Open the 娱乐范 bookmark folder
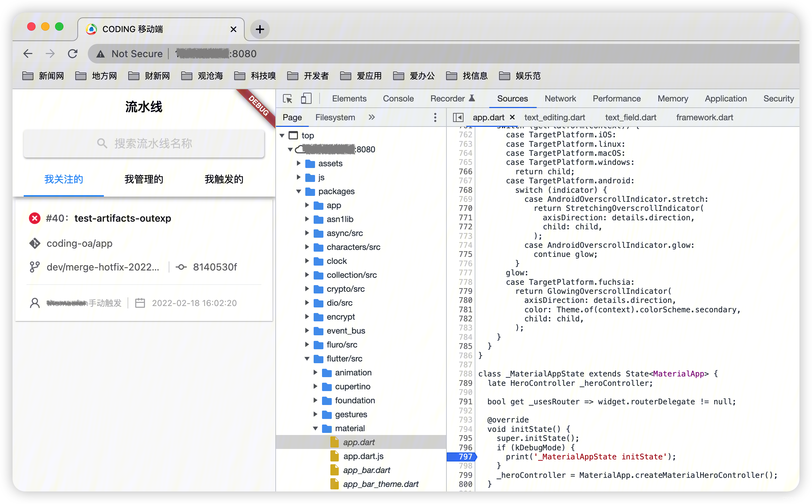The width and height of the screenshot is (812, 504). pos(520,76)
